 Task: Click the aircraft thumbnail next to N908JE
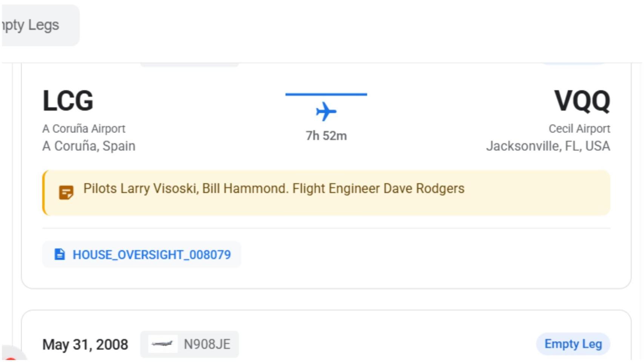(162, 344)
